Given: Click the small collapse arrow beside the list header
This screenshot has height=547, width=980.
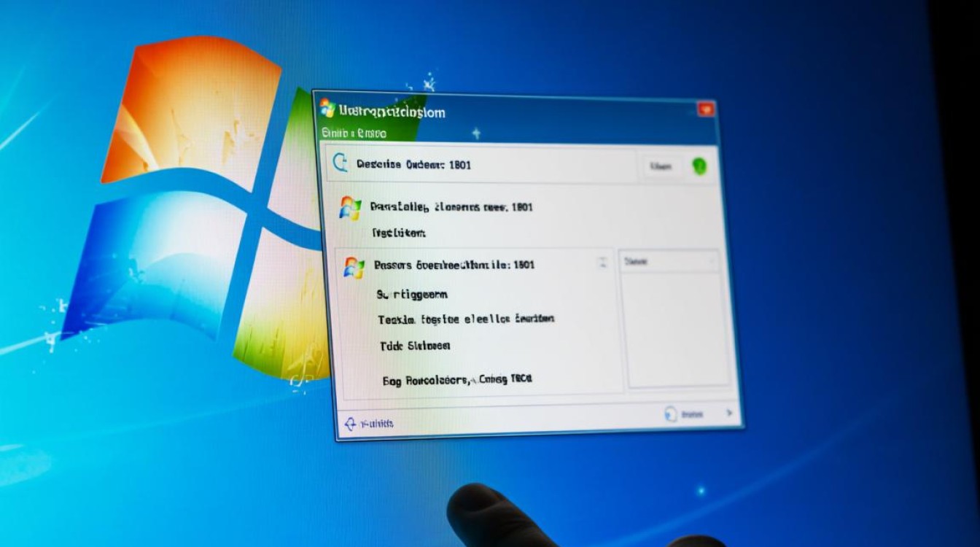Looking at the screenshot, I should (x=602, y=263).
